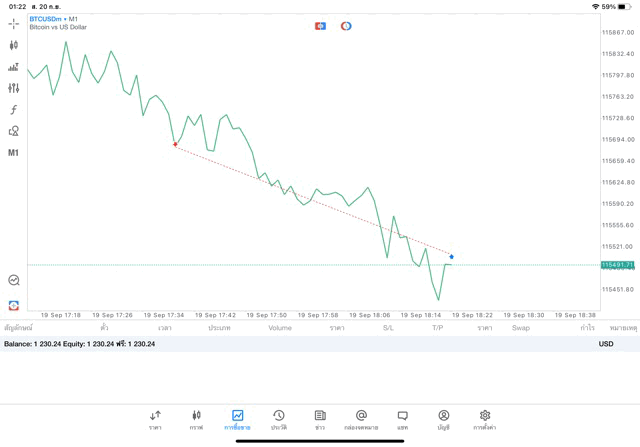The height and width of the screenshot is (447, 640).
Task: Open the ข่าว news tab
Action: click(x=320, y=419)
